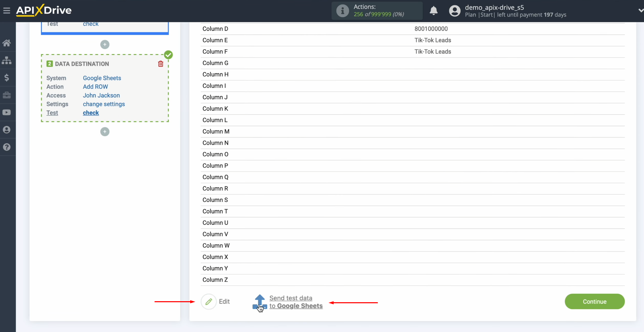Click the ApiXDrive logo
The height and width of the screenshot is (332, 644).
point(43,10)
